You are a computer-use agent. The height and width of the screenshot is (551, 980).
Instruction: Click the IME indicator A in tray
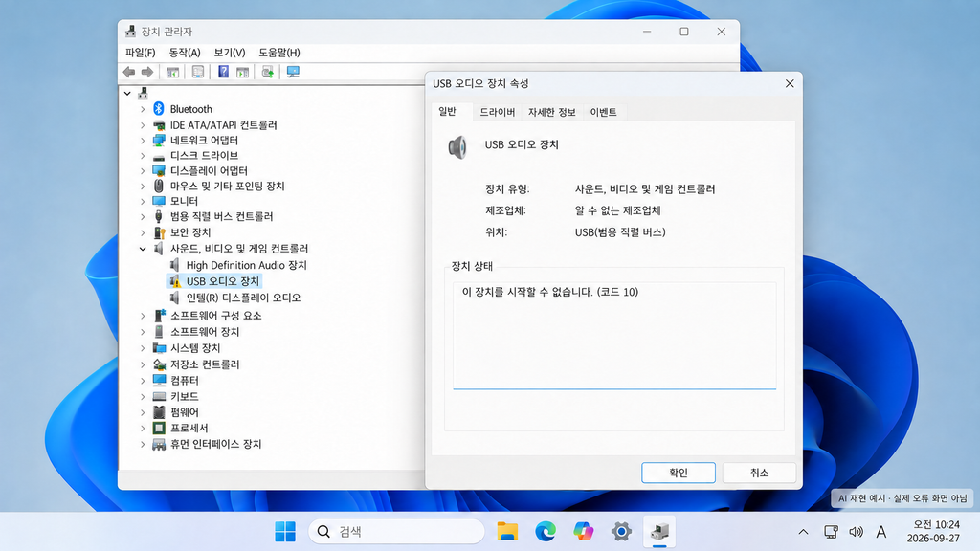tap(881, 532)
